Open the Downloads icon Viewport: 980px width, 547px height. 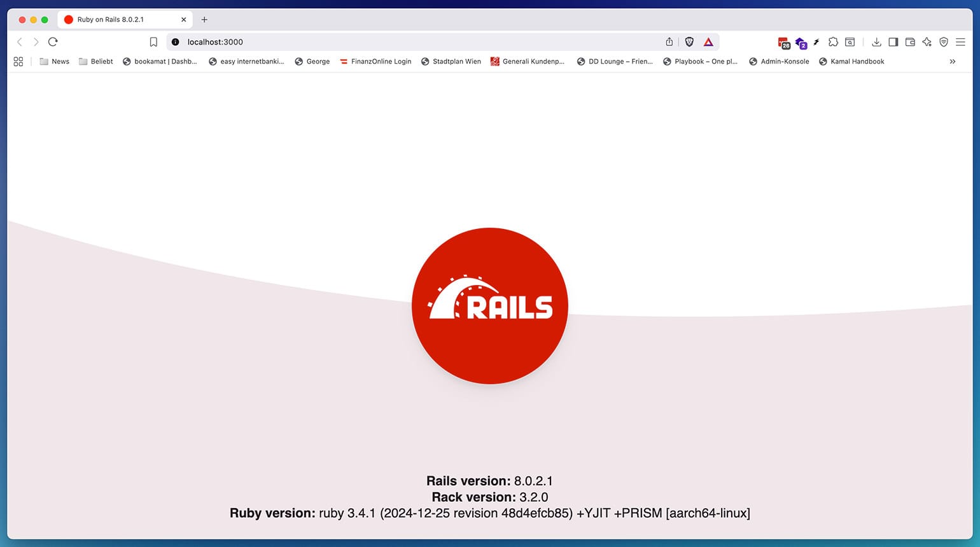point(876,42)
